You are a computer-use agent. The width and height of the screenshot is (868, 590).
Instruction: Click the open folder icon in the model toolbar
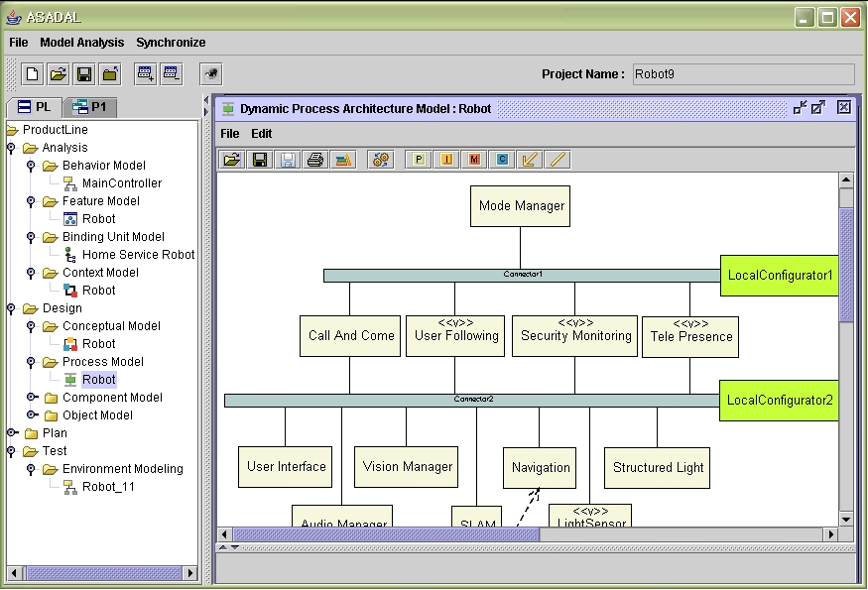pos(231,160)
